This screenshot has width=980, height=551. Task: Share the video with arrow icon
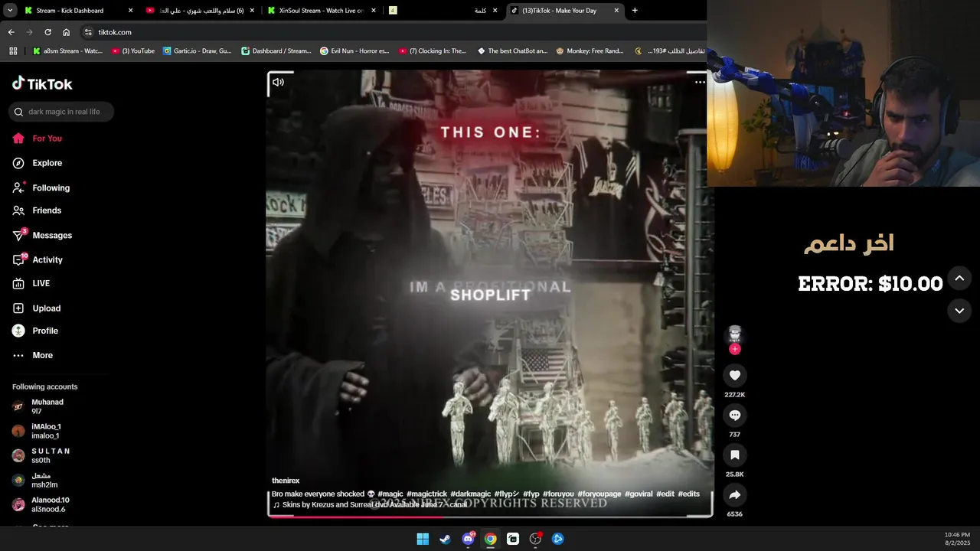(735, 494)
